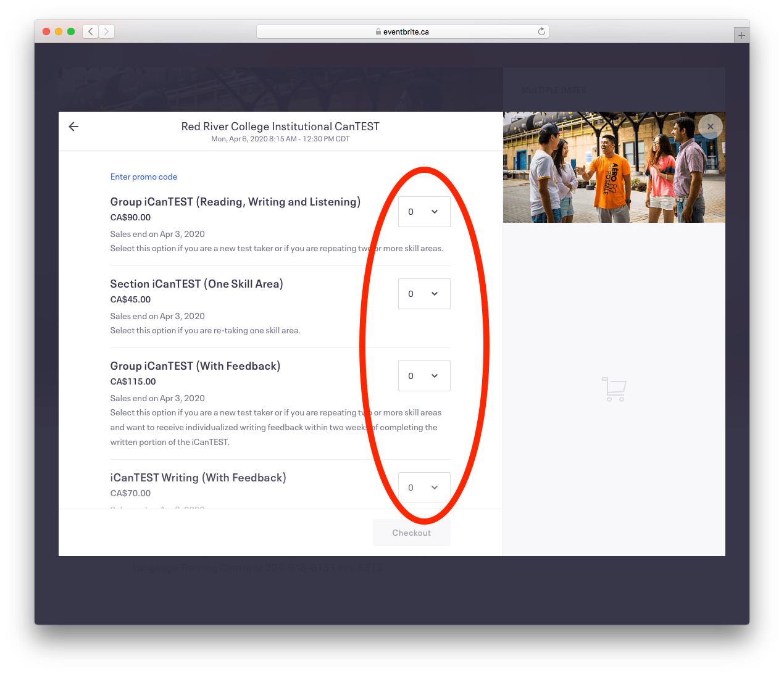Open quantity dropdown for iCanTEST Writing With Feedback

(x=424, y=488)
